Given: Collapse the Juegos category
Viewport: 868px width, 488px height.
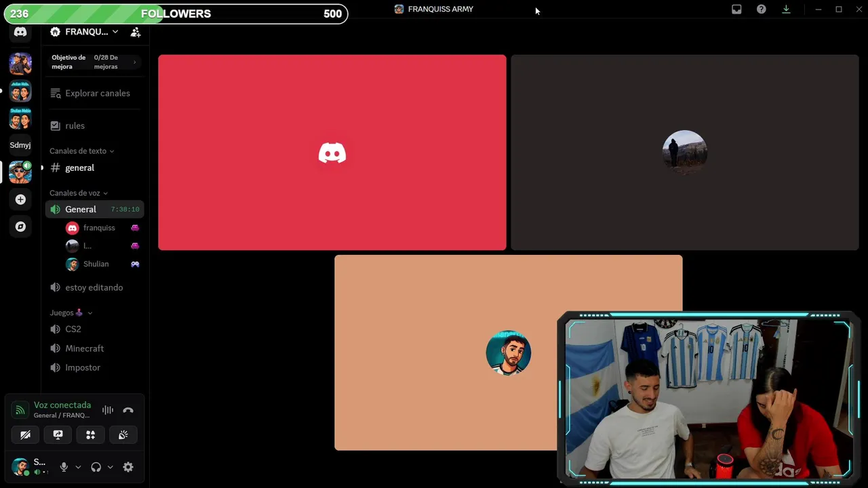Looking at the screenshot, I should 71,312.
